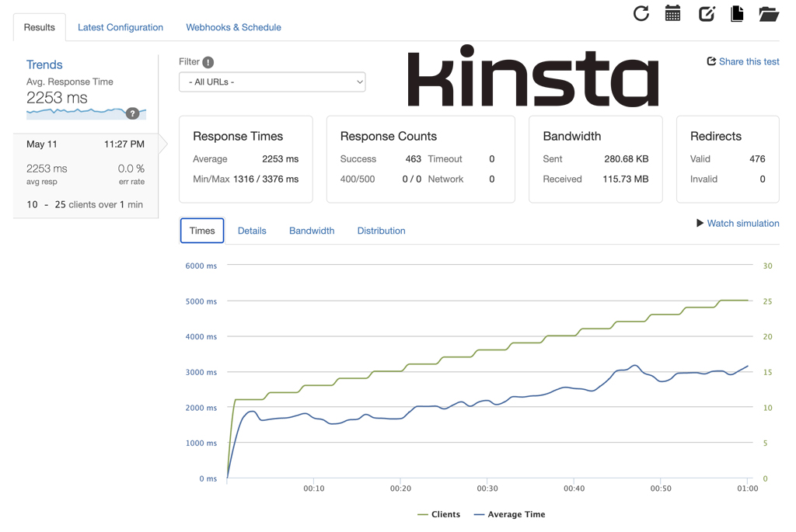Open the Trends heading link
Viewport: 796px width, 532px height.
click(44, 64)
